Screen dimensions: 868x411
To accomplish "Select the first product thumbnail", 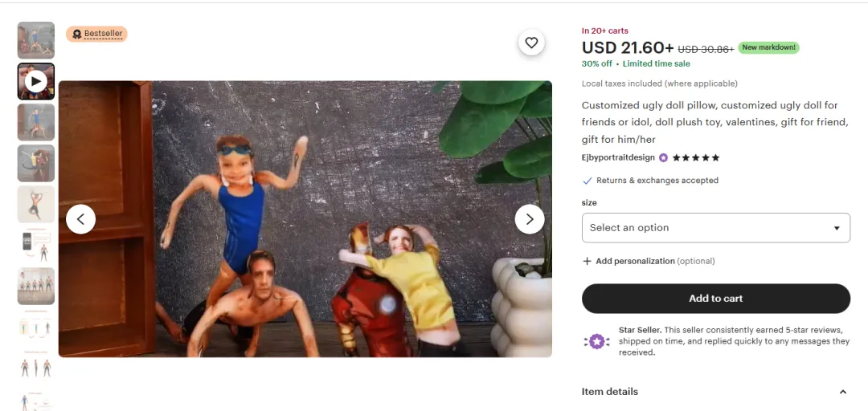I will click(x=35, y=40).
